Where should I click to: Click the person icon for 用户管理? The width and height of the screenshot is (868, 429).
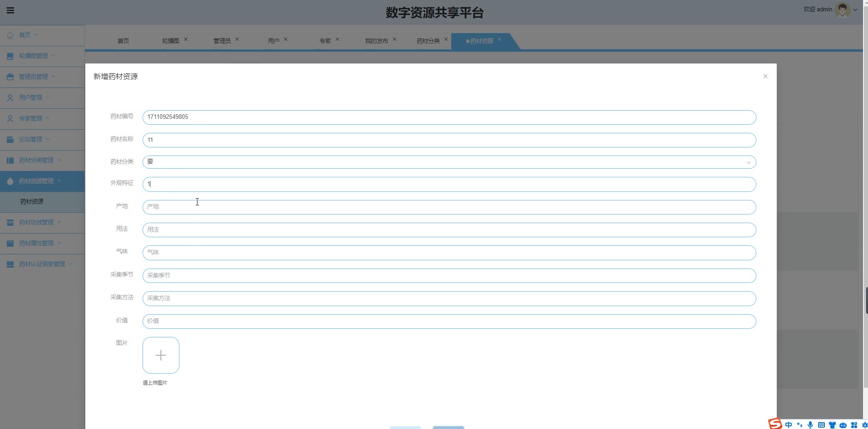tap(10, 97)
